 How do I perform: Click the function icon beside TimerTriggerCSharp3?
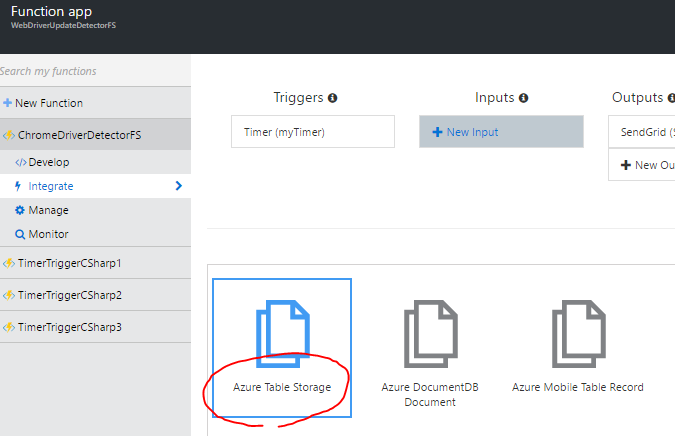click(x=9, y=327)
